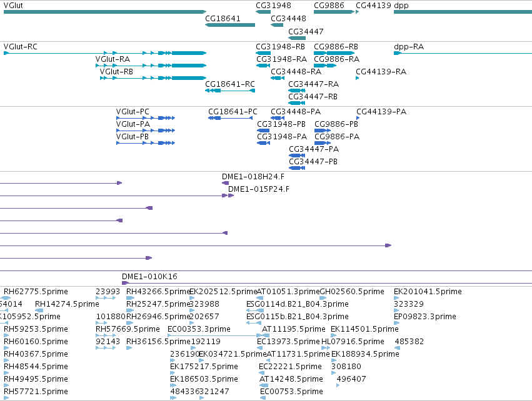Click the VGlut-RA transcript label
This screenshot has width=532, height=401.
click(x=113, y=59)
